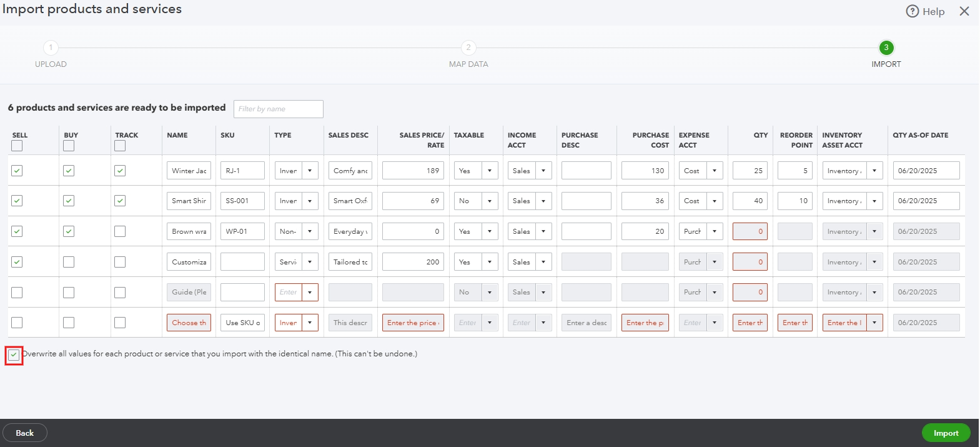This screenshot has width=980, height=447.
Task: Click the Help link text
Action: [x=934, y=11]
